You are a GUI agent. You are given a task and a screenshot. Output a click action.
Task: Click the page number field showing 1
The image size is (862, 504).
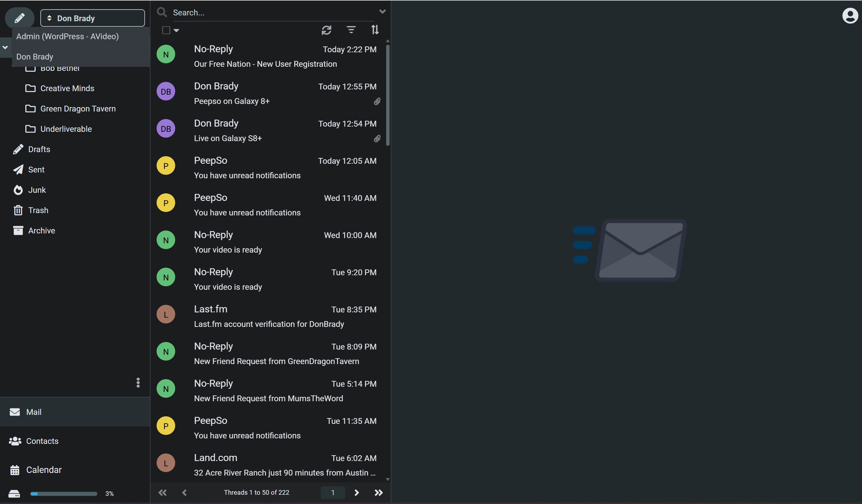[x=332, y=493]
